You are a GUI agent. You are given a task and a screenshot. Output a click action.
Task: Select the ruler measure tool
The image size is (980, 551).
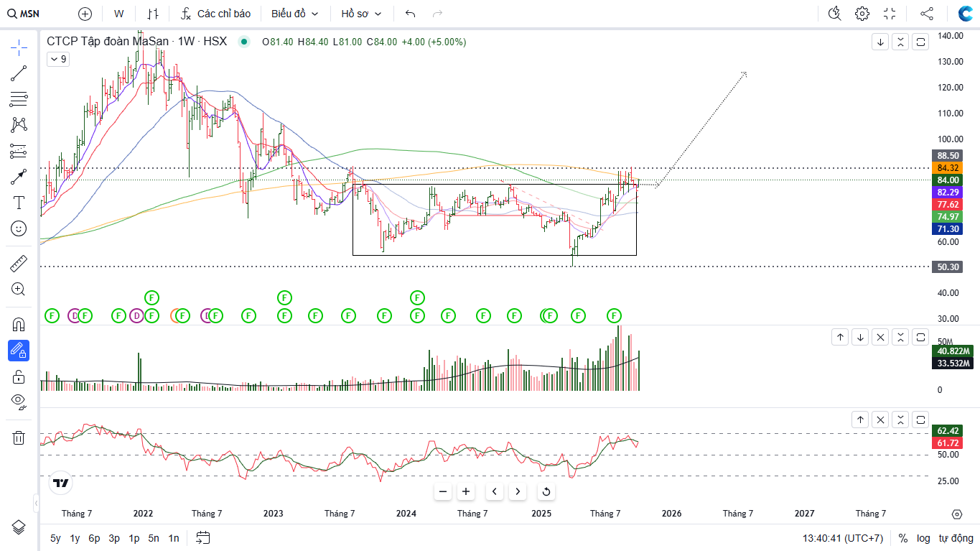19,264
